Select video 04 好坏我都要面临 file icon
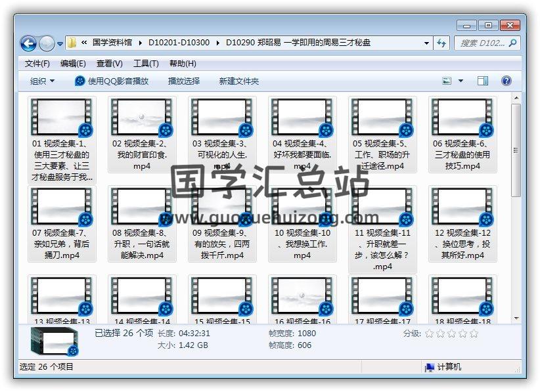The width and height of the screenshot is (540, 392). point(302,117)
